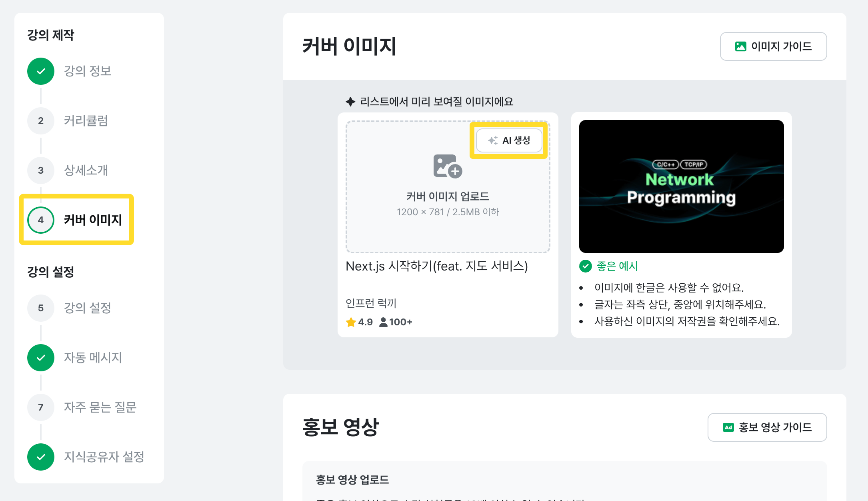The height and width of the screenshot is (501, 868).
Task: Click the step 2 circle for 커리큘럼
Action: tap(41, 121)
